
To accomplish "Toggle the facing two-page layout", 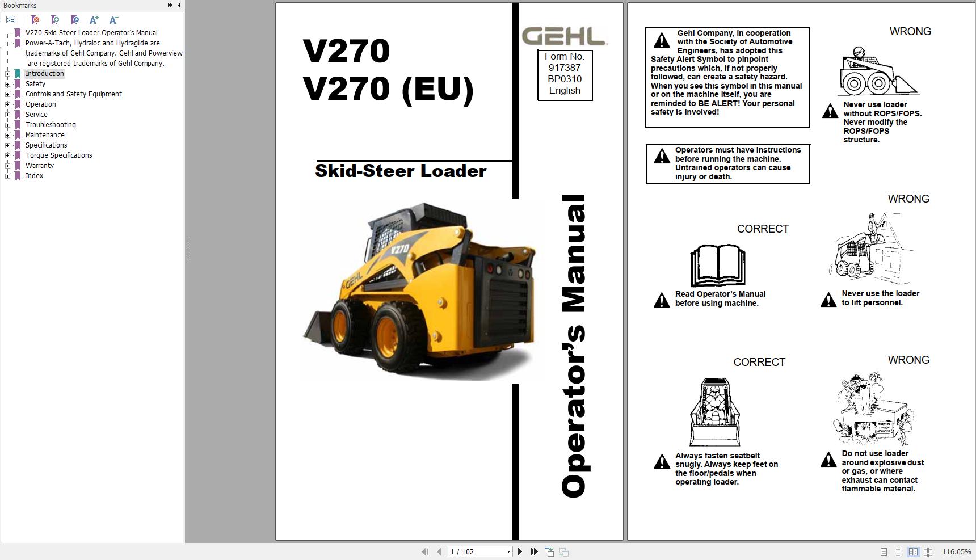I will click(x=912, y=551).
